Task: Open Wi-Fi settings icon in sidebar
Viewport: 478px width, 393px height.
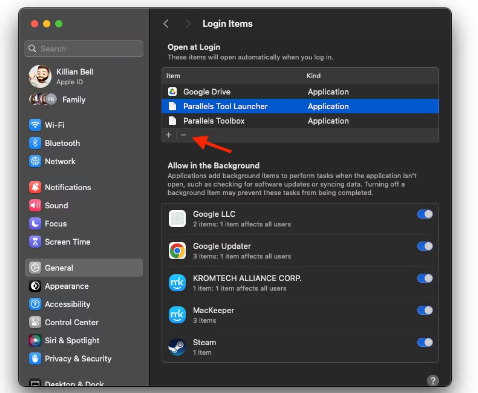Action: click(35, 125)
